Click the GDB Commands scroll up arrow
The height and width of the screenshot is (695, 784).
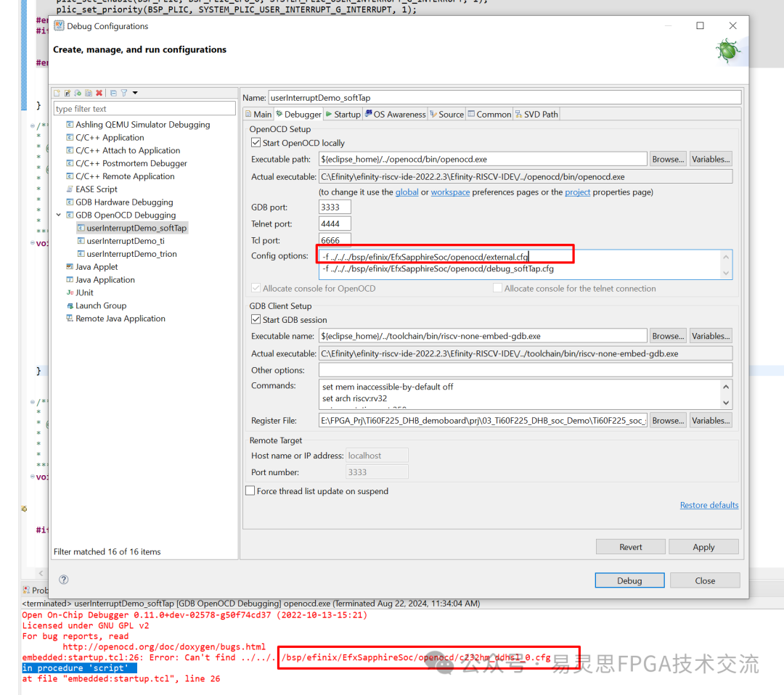(726, 387)
